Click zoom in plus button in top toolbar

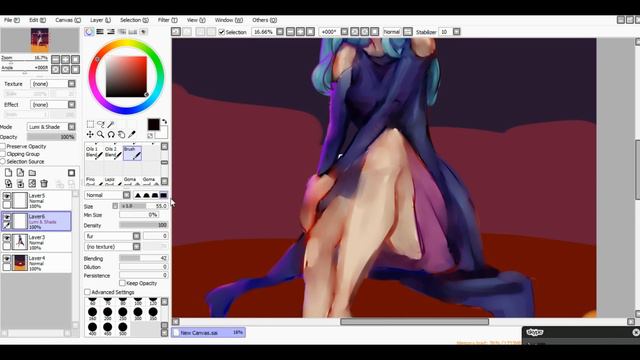[x=300, y=32]
